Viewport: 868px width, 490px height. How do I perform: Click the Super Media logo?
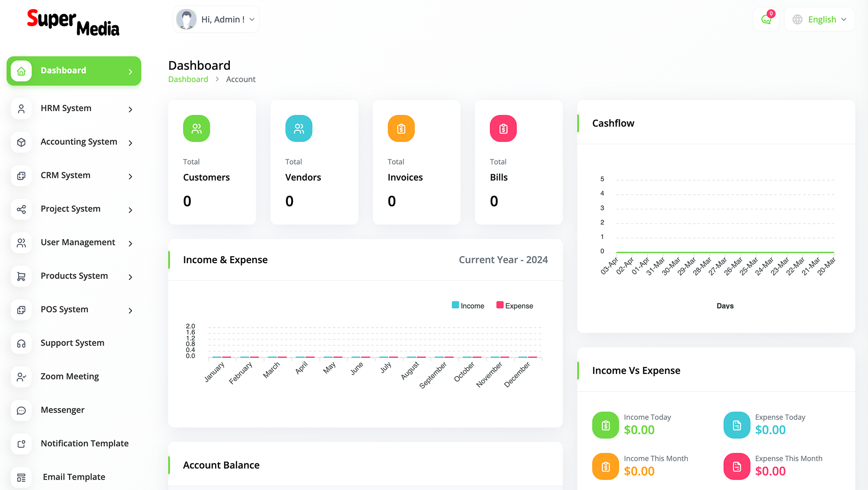pos(73,22)
